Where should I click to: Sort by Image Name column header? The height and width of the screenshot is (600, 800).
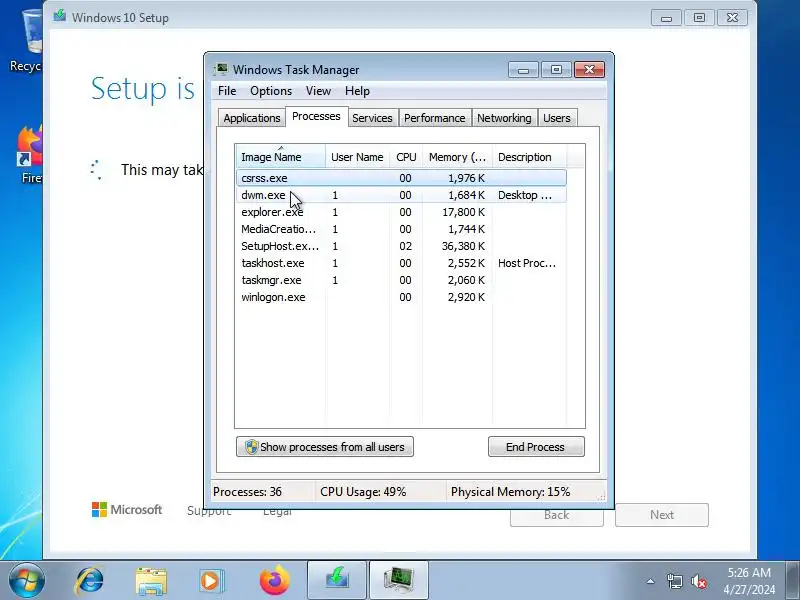281,157
